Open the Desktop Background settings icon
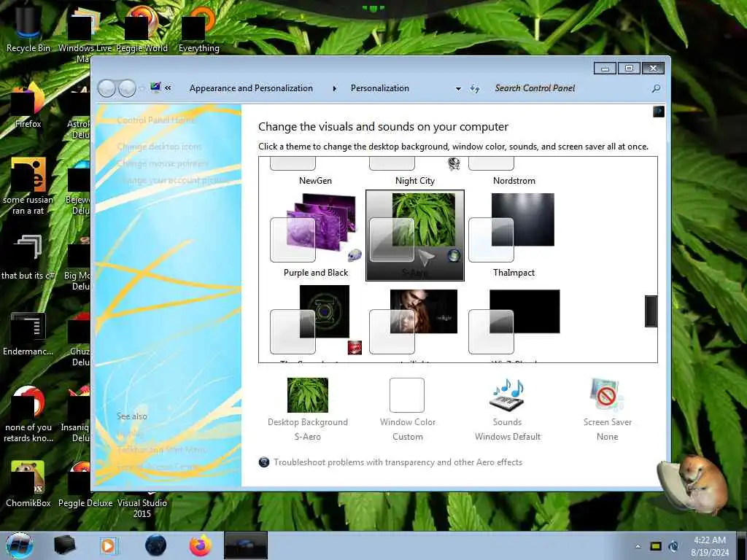Screen dimensions: 747x560 [x=308, y=394]
